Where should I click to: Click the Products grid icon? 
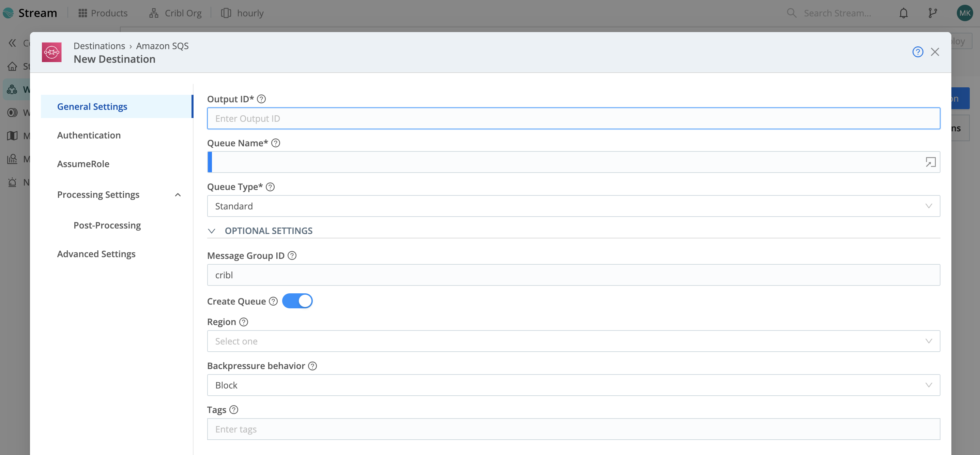click(82, 13)
